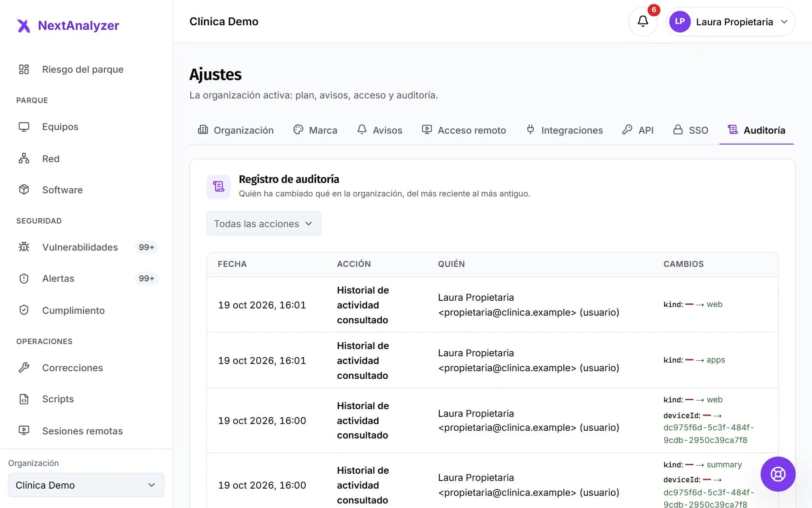Click the Equipos monitor icon

[24, 127]
